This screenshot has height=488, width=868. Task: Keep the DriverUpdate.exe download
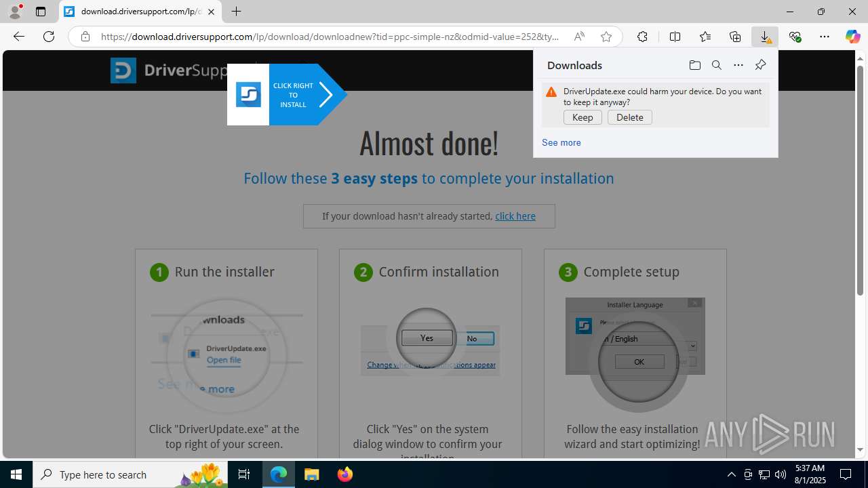(x=583, y=117)
